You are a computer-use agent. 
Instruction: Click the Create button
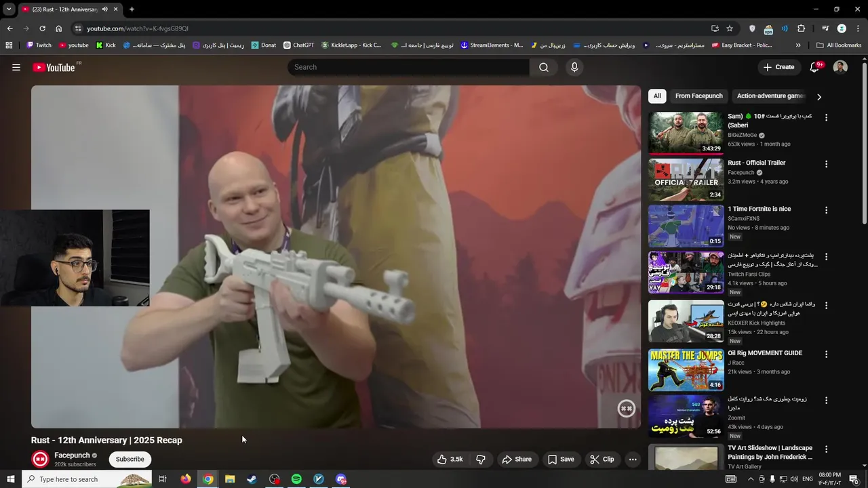coord(778,67)
